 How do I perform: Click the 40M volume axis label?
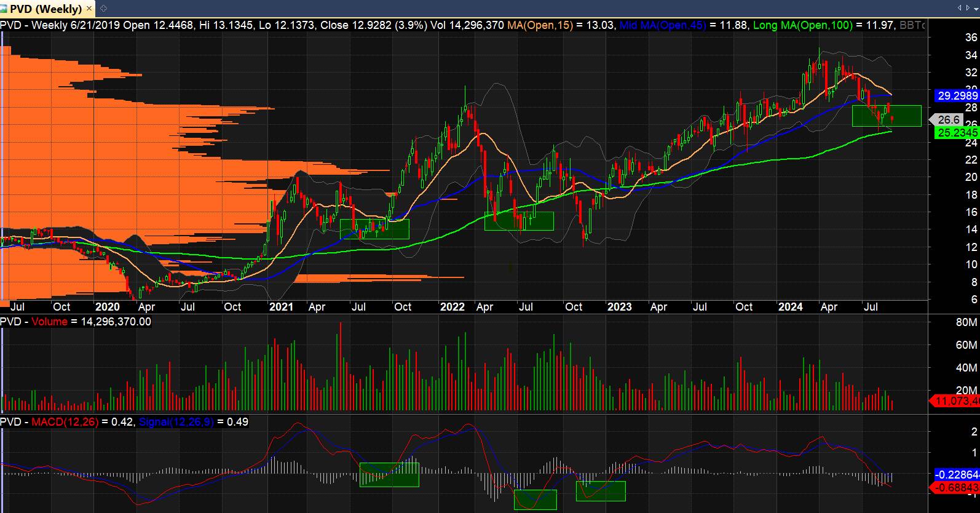(967, 368)
